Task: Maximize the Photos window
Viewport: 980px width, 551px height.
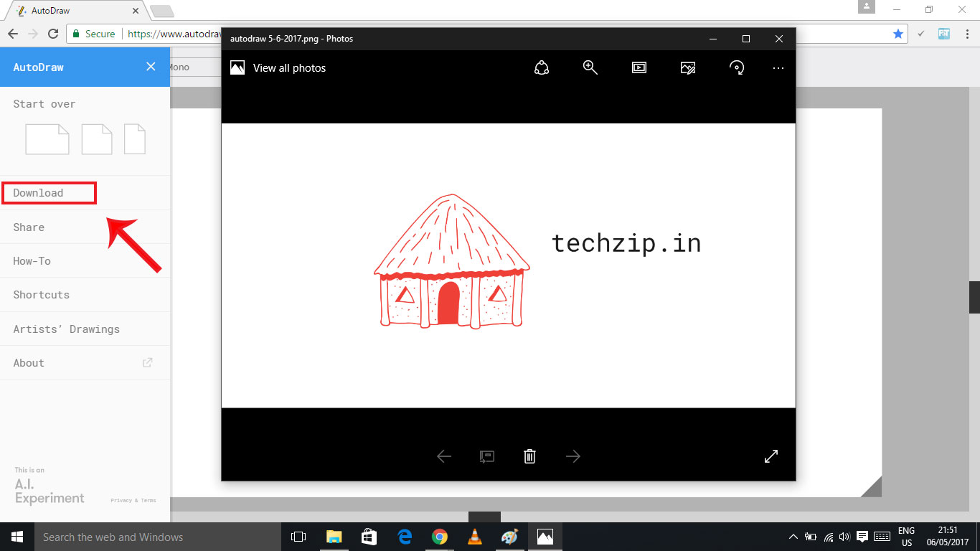Action: coord(746,39)
